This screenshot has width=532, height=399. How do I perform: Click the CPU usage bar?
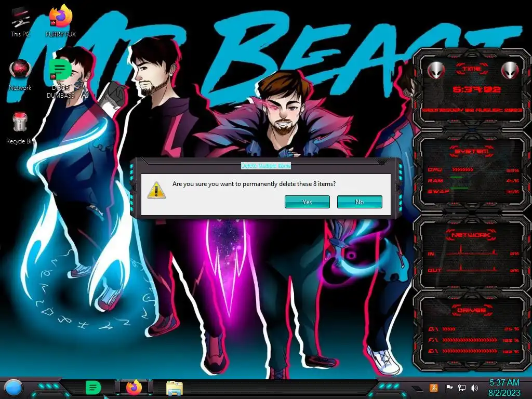(462, 170)
